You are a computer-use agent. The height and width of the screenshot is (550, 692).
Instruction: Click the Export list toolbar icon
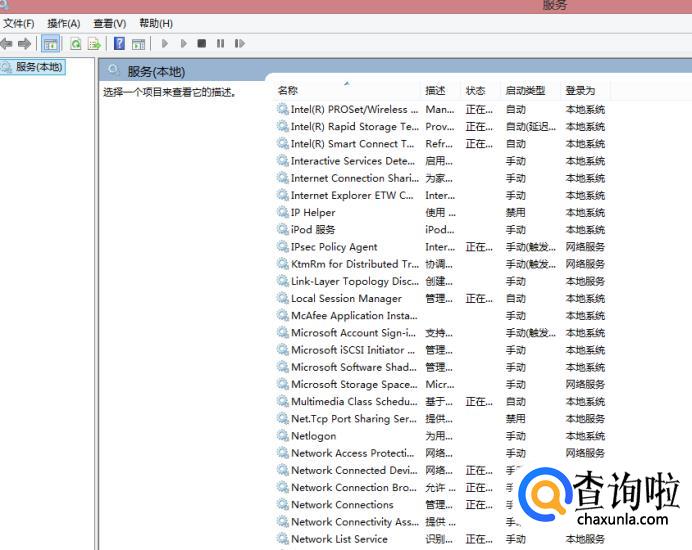94,44
